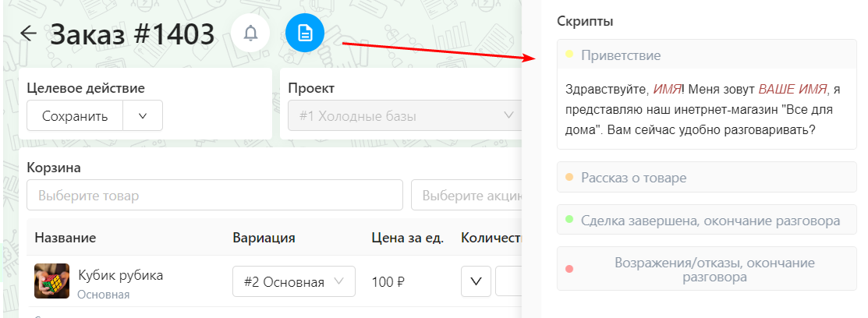Click the green dot beside Сделка завершена
Image resolution: width=868 pixels, height=318 pixels.
(569, 220)
